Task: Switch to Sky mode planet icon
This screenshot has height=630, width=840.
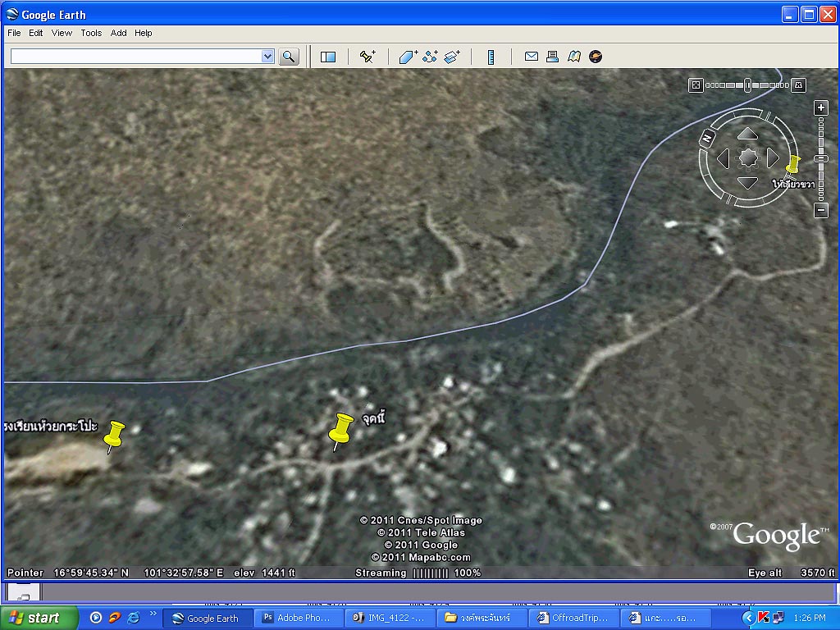Action: click(x=596, y=57)
